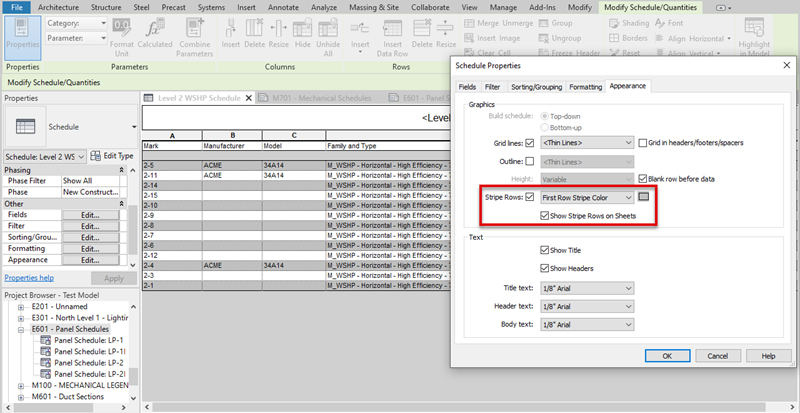Click the Calculated parameter icon

pos(153,28)
